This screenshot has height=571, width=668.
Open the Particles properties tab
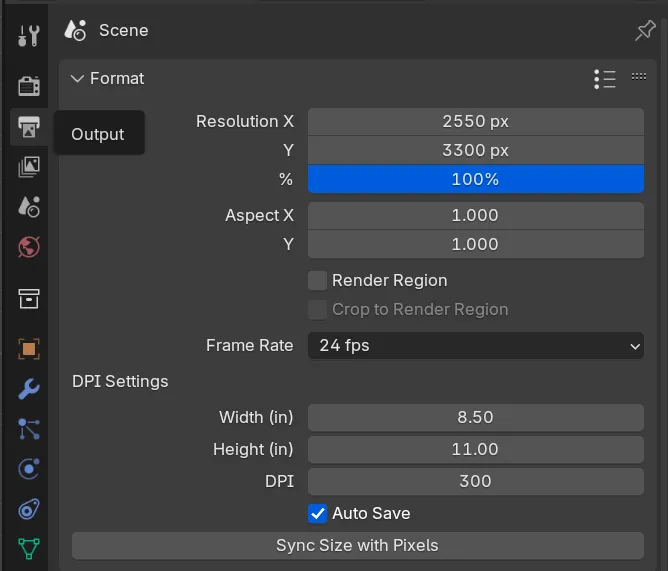[29, 429]
